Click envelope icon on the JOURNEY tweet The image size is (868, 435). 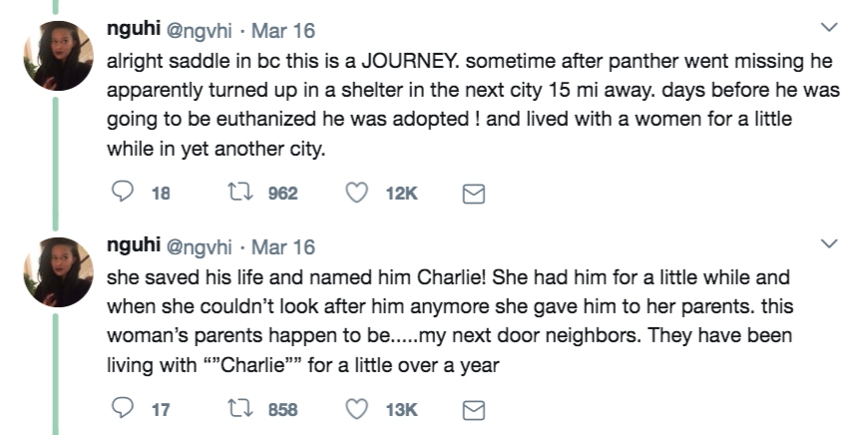[x=475, y=195]
